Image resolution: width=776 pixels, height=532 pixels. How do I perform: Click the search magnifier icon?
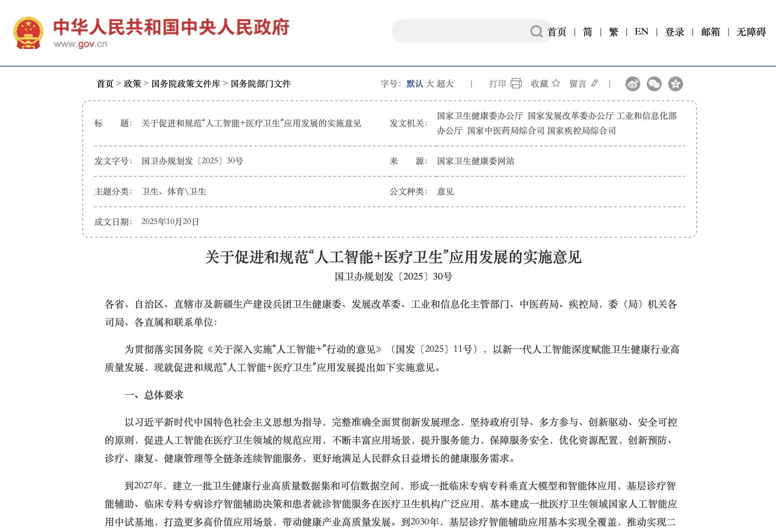(536, 31)
